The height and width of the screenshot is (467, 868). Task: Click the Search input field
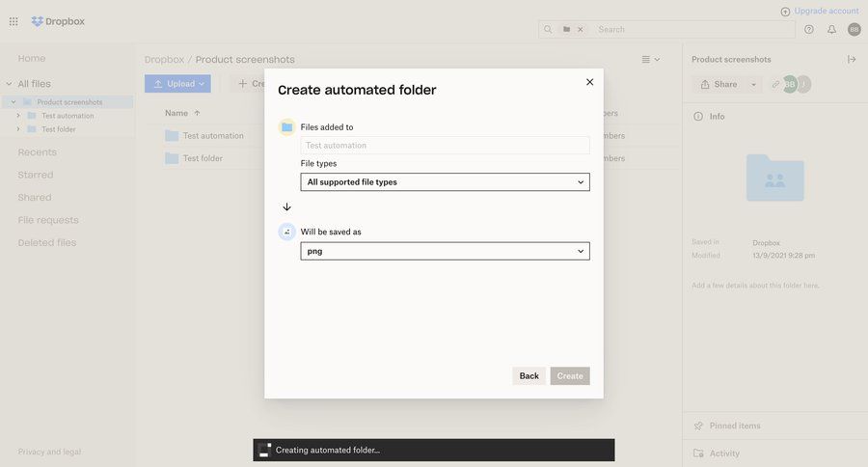coord(693,29)
